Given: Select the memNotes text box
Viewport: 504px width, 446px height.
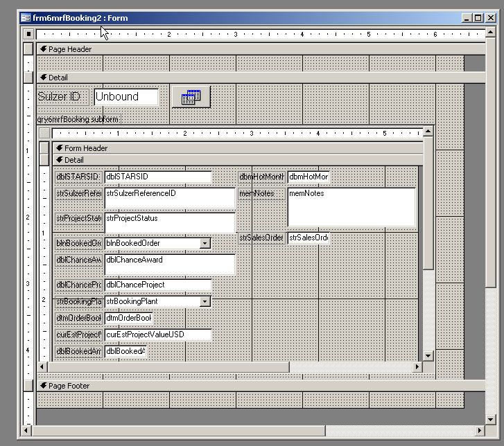Looking at the screenshot, I should point(351,206).
